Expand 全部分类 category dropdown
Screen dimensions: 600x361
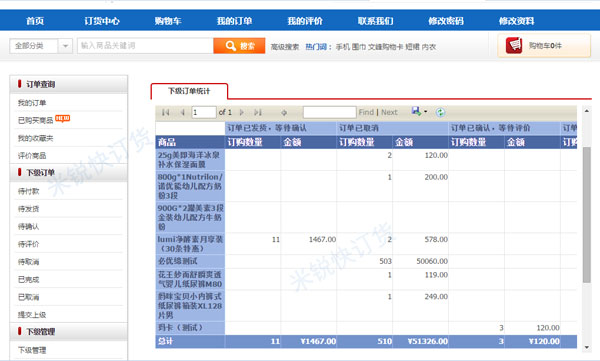[65, 46]
